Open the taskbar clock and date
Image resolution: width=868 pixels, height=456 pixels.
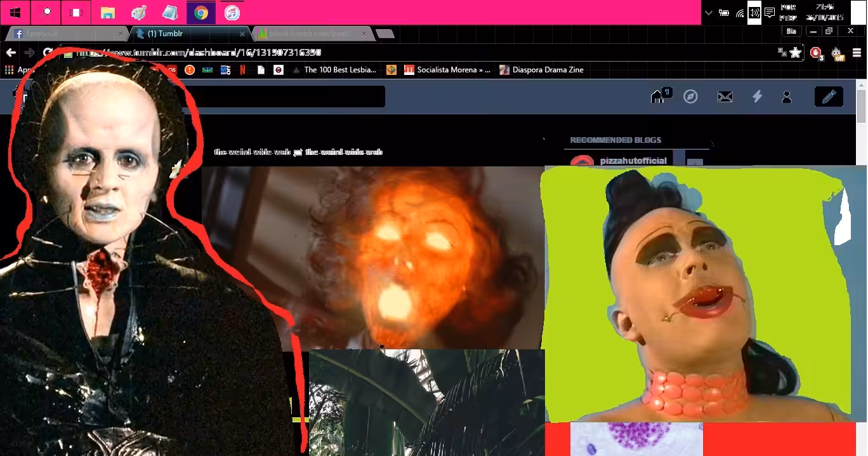(824, 13)
